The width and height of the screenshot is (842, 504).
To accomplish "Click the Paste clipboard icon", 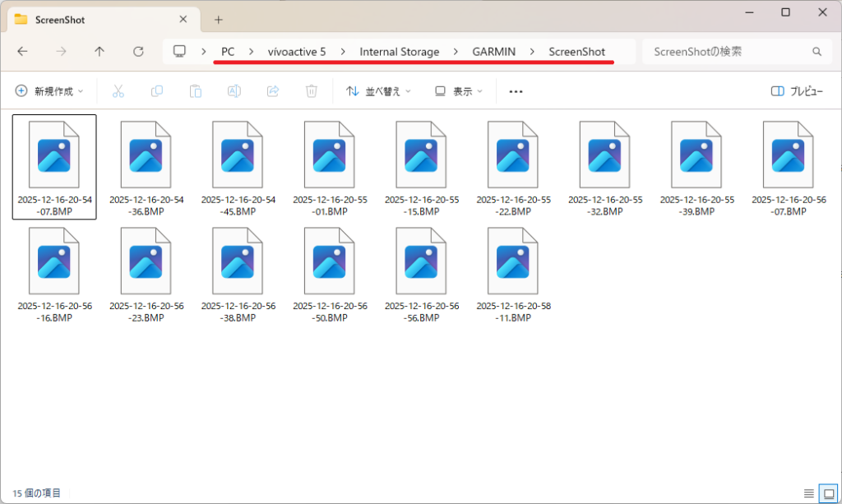I will tap(196, 91).
